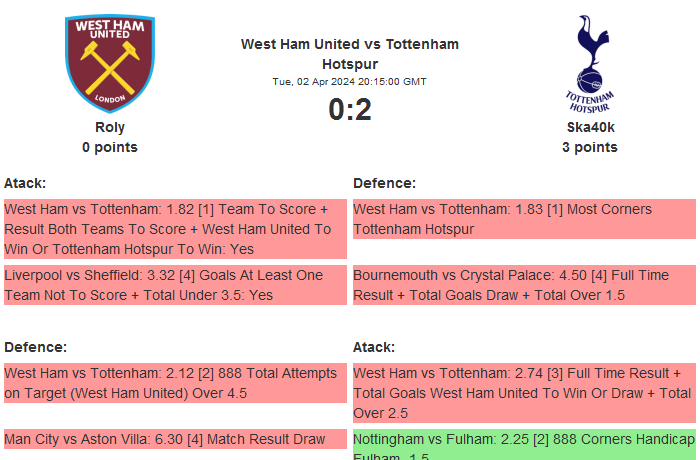The height and width of the screenshot is (460, 700).
Task: Select the Bournemouth vs Crystal Palace 4.50 bet
Action: (x=524, y=285)
